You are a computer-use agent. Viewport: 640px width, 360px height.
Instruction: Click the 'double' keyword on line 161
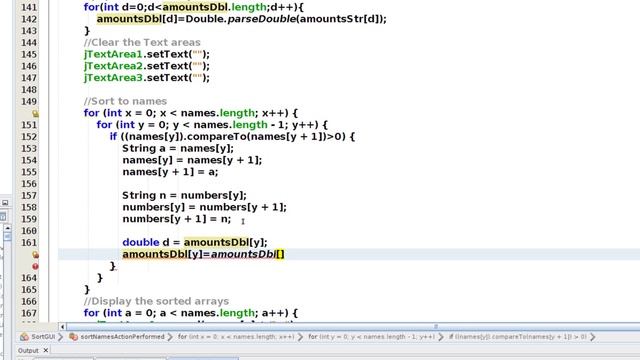[141, 242]
